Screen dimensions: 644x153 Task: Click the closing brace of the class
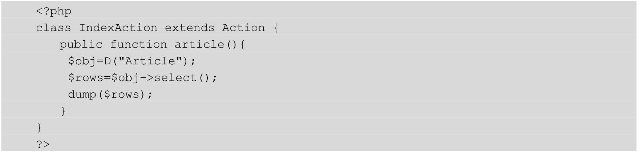click(39, 128)
